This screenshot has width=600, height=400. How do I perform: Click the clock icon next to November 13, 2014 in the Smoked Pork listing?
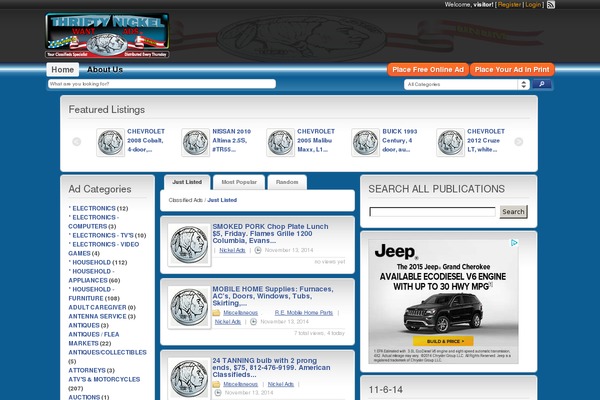(x=258, y=250)
